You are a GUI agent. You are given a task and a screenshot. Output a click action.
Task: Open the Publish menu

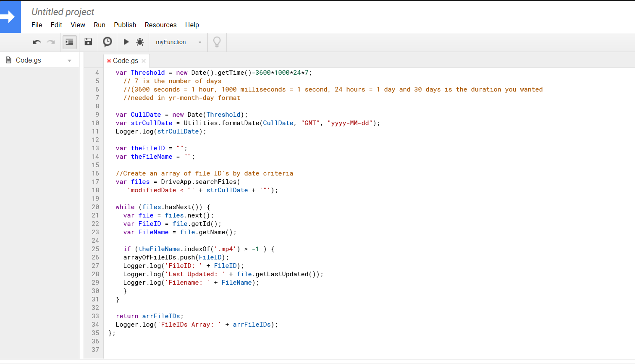125,25
